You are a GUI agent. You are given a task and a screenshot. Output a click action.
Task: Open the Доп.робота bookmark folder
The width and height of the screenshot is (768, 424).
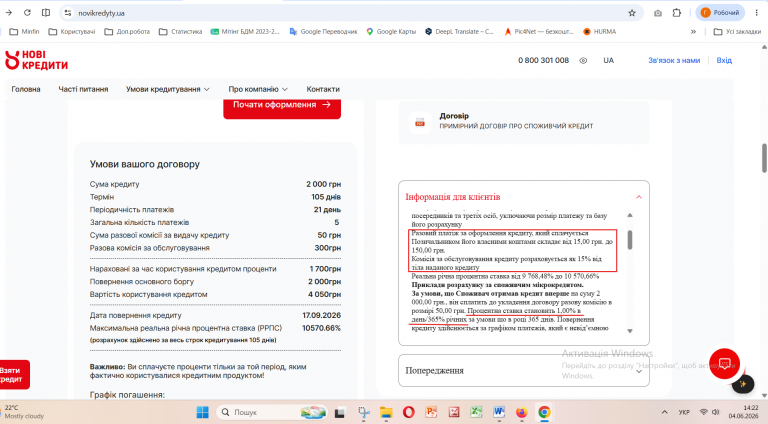pyautogui.click(x=127, y=31)
